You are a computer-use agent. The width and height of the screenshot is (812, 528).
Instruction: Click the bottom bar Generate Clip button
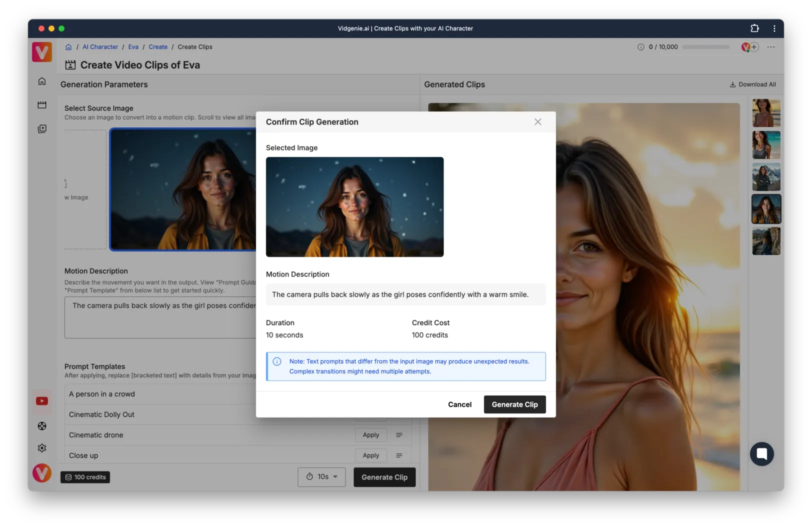coord(384,477)
